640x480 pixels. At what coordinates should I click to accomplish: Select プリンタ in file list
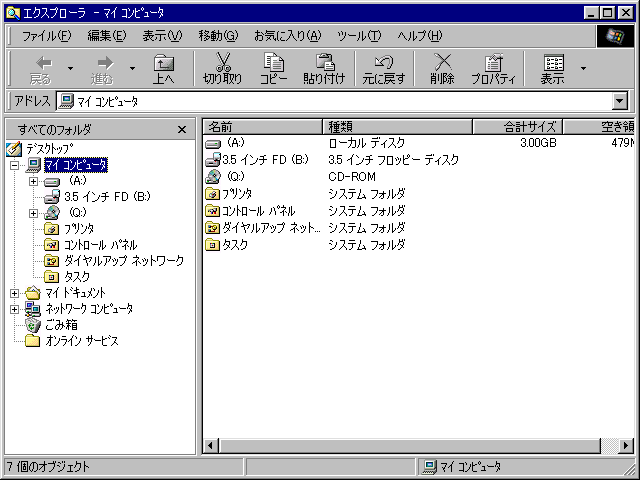(229, 194)
